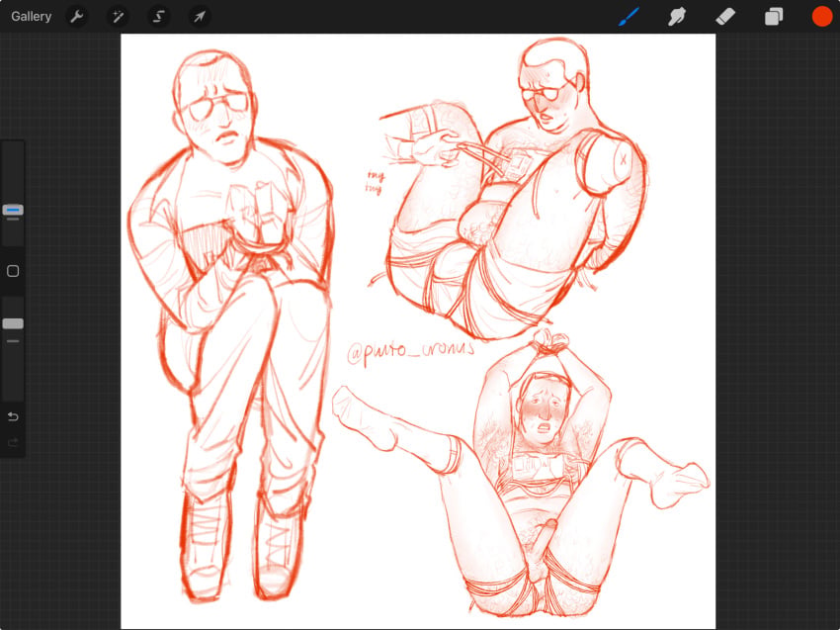Activate the Selection tool
The width and height of the screenshot is (840, 630).
pos(158,17)
